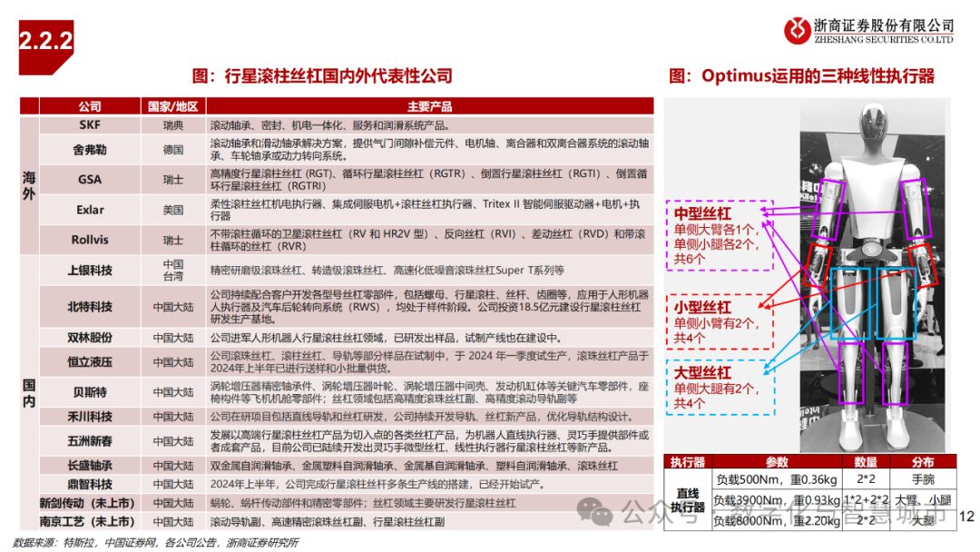Image resolution: width=980 pixels, height=552 pixels.
Task: Click the 中型丝杠 label heading
Action: click(x=702, y=213)
